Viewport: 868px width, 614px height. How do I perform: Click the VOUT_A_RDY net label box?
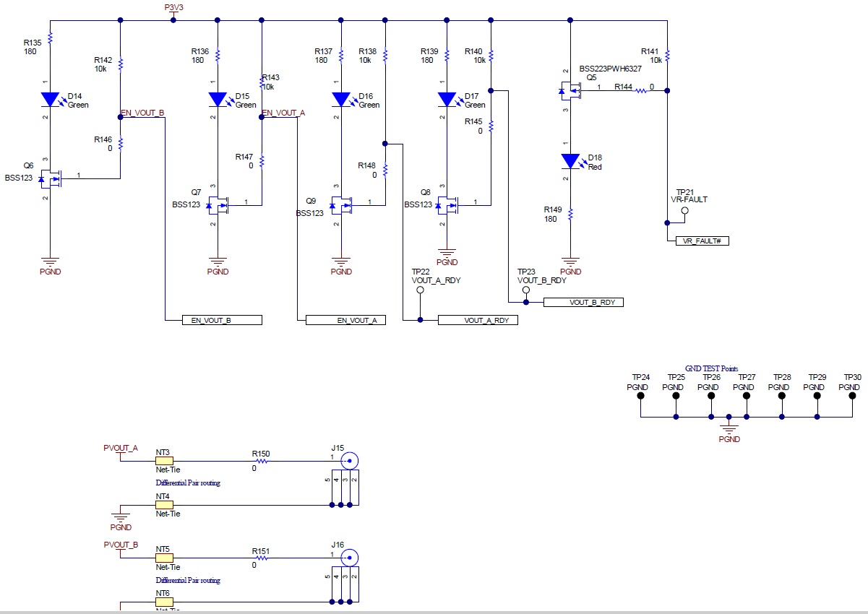(478, 319)
